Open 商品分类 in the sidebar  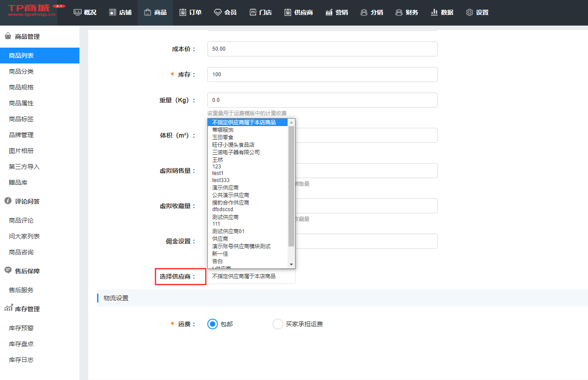(21, 71)
